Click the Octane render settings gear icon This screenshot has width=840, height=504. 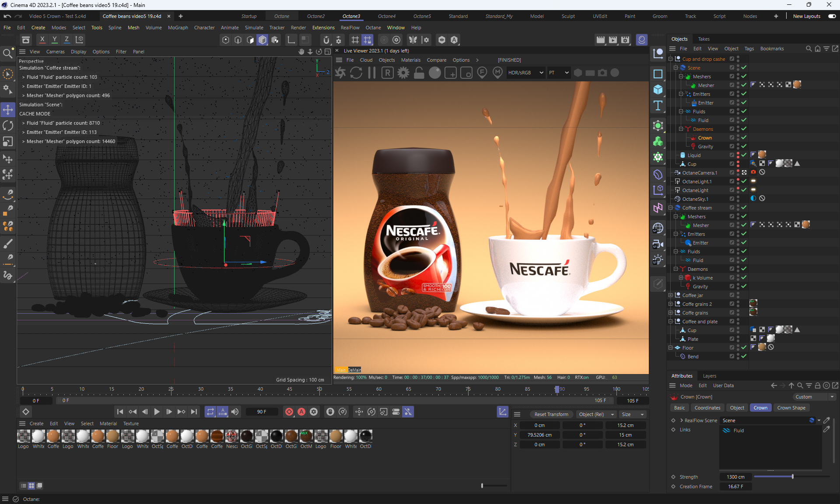[403, 73]
